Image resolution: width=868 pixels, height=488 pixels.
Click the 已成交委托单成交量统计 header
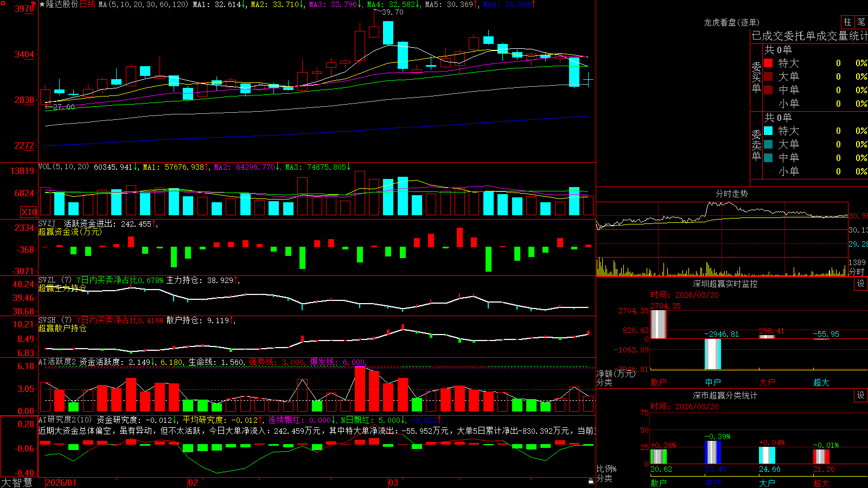(x=809, y=36)
